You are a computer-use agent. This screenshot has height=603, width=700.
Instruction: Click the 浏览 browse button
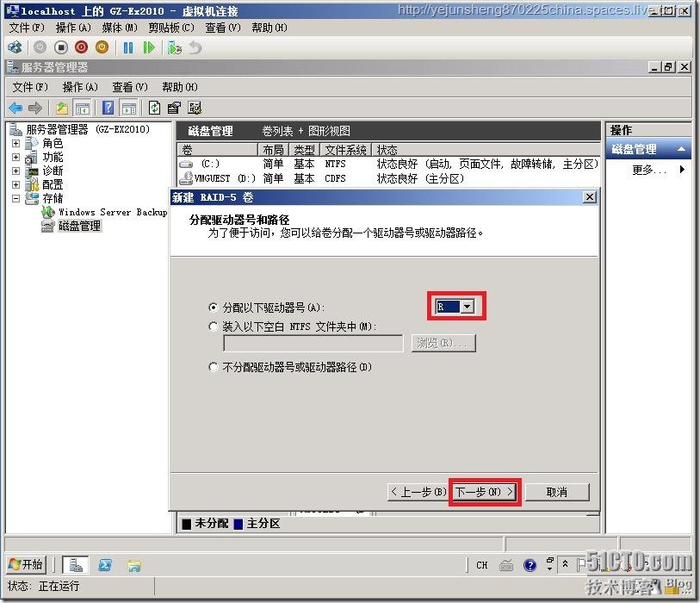443,343
